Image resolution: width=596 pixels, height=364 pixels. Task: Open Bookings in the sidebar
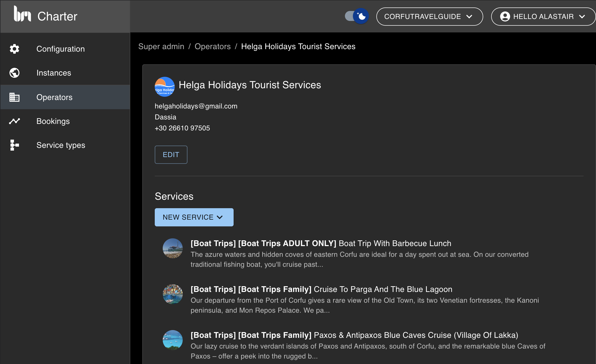[65, 121]
